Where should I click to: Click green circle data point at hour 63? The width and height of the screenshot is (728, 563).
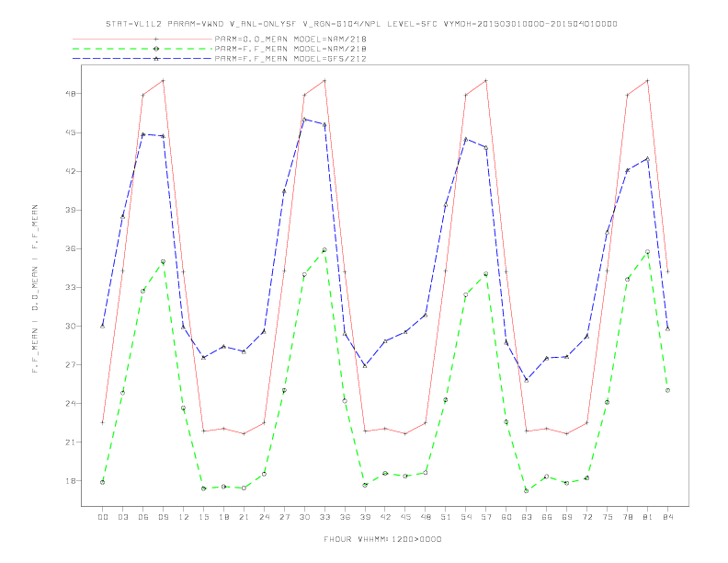coord(527,490)
